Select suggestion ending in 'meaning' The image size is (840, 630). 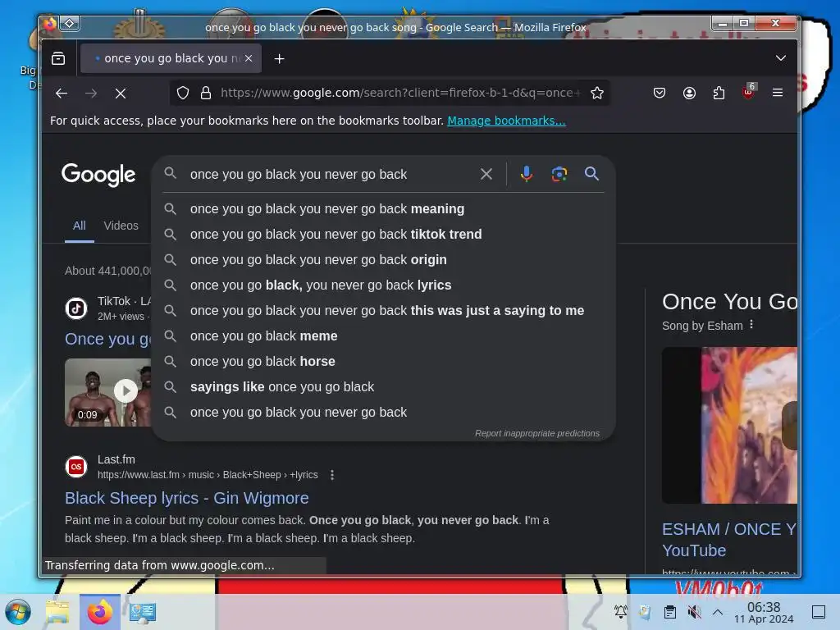[384, 209]
